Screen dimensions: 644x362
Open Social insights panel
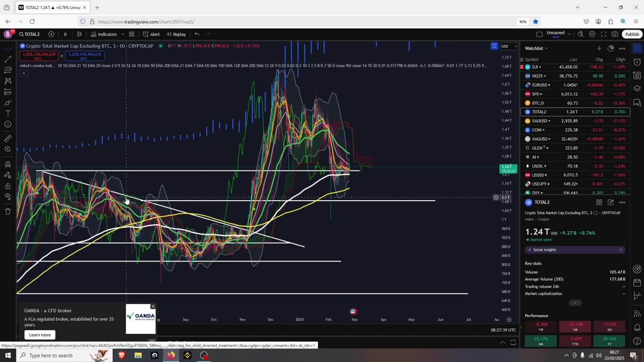(575, 250)
